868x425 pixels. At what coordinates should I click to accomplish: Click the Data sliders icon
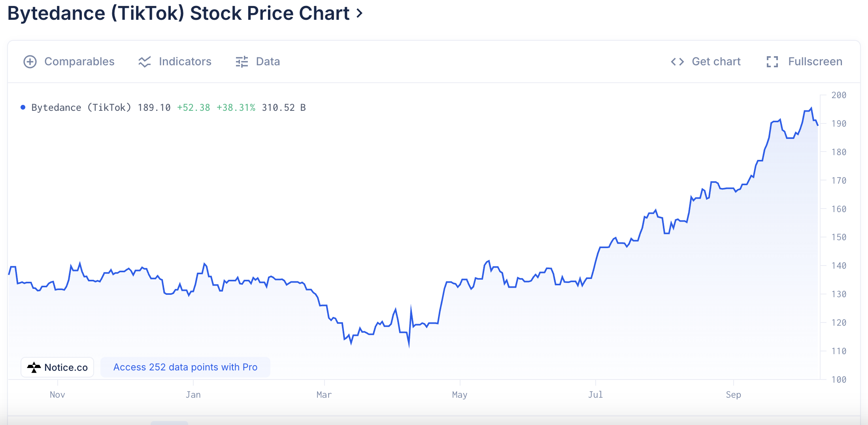tap(242, 62)
